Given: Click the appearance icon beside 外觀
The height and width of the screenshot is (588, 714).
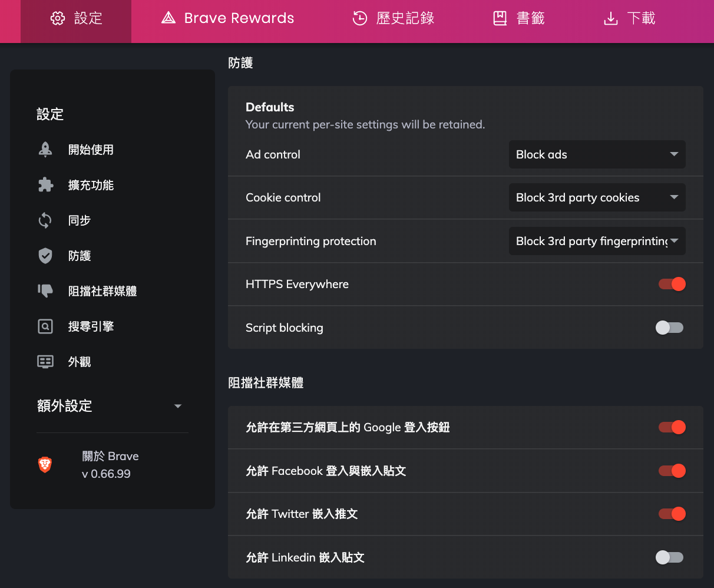Looking at the screenshot, I should point(45,362).
